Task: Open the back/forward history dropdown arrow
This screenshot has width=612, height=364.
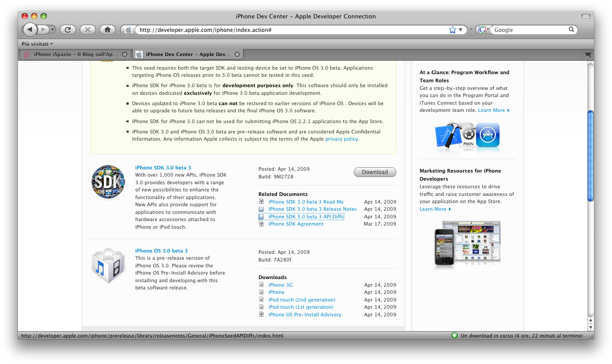Action: 52,30
